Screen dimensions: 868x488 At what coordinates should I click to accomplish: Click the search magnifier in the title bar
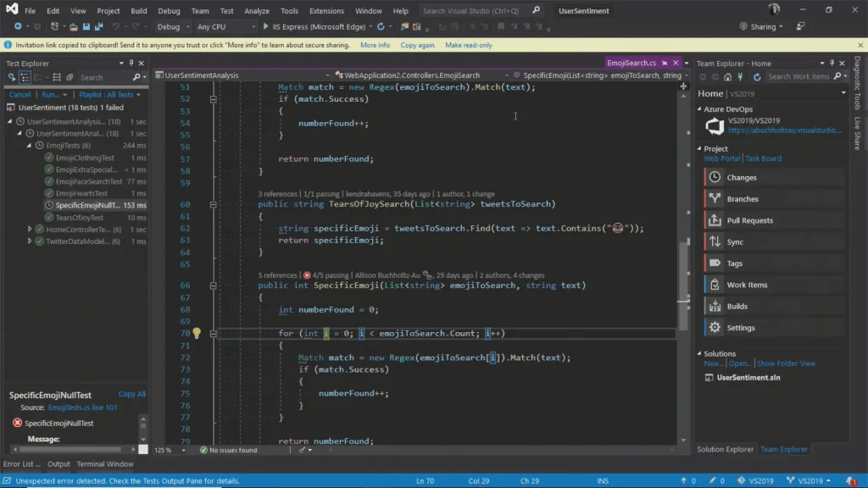tap(536, 10)
